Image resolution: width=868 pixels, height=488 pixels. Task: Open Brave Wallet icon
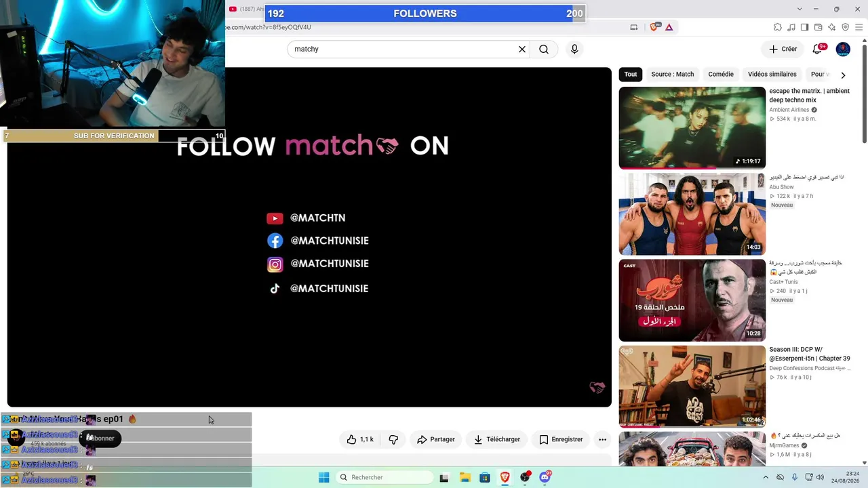[x=818, y=27]
